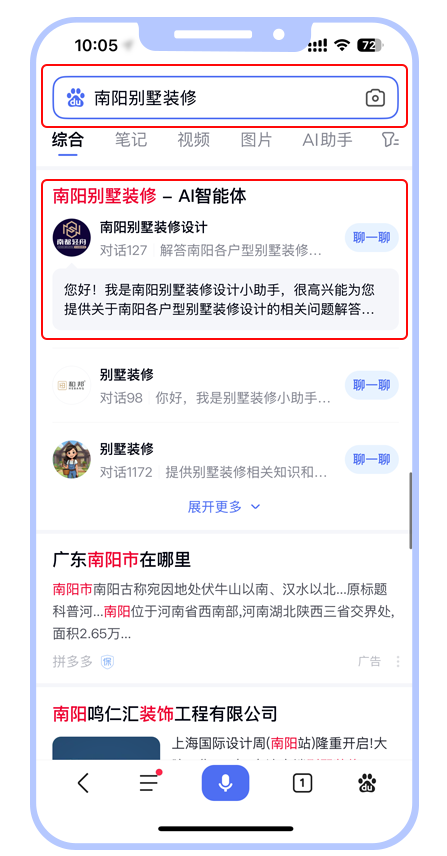This screenshot has height=856, width=447.
Task: Tap 聊一聊 for the 对话1172 assistant
Action: click(372, 459)
